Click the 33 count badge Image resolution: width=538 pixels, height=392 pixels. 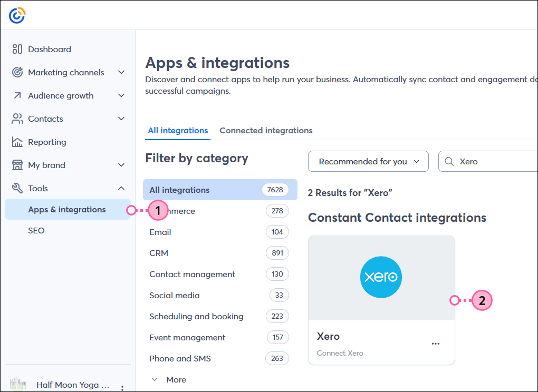click(x=279, y=295)
